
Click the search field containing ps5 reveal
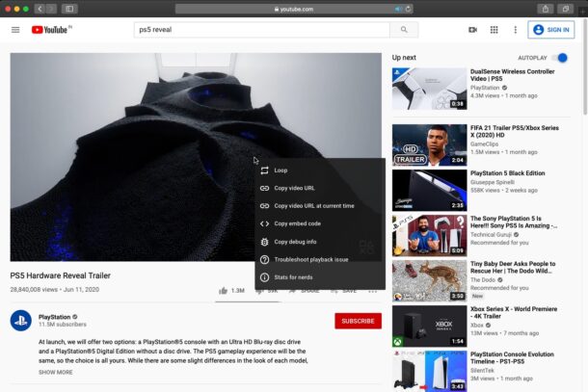tap(262, 30)
